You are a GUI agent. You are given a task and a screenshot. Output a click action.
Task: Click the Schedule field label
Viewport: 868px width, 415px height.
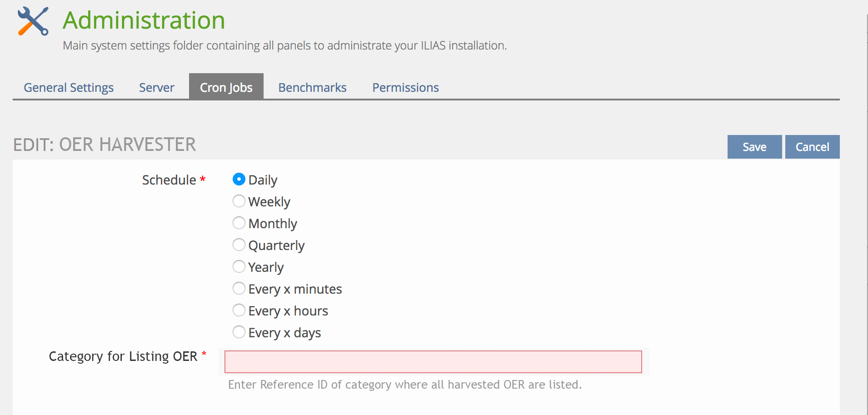pyautogui.click(x=169, y=180)
